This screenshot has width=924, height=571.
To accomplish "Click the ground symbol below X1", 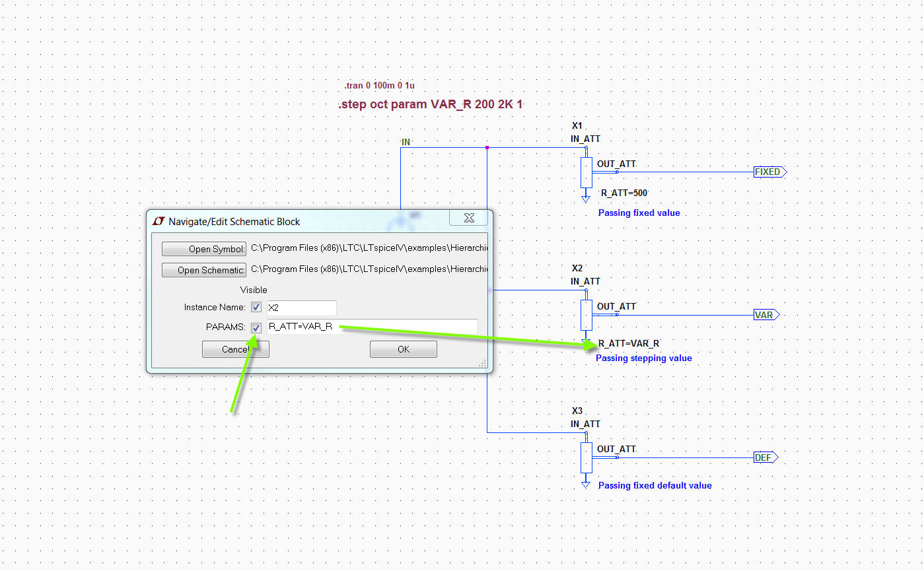I will 585,197.
